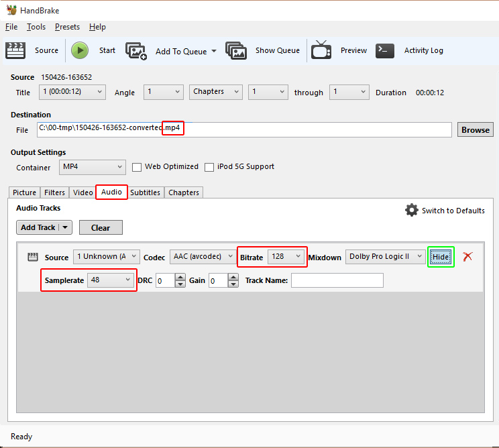499x448 pixels.
Task: Increase the DRC value with up arrow
Action: (180, 277)
